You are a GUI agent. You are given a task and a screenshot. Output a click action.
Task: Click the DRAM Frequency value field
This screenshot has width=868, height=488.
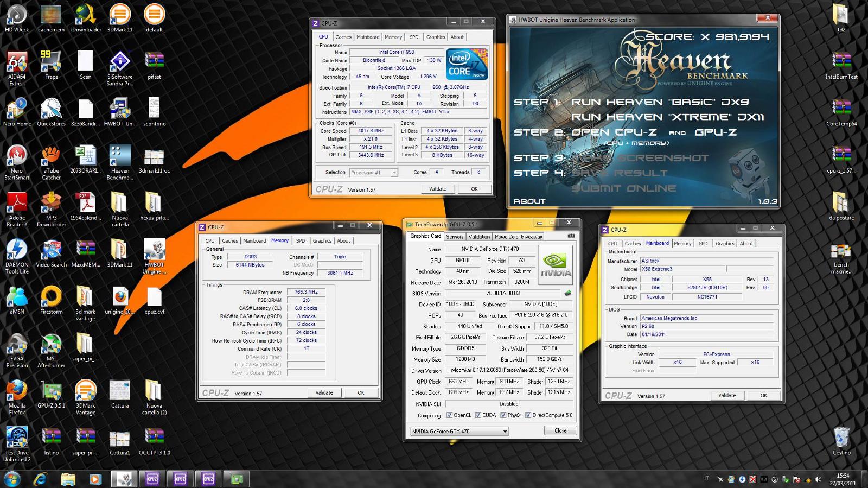306,292
